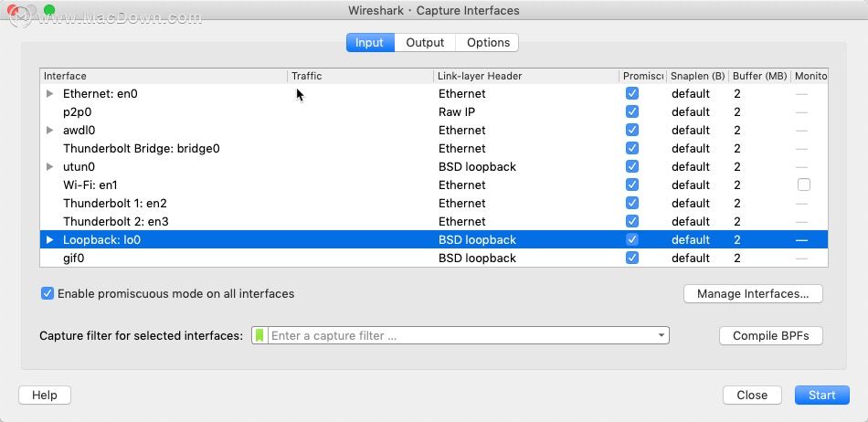Open Manage Interfaces dialog

pos(753,294)
